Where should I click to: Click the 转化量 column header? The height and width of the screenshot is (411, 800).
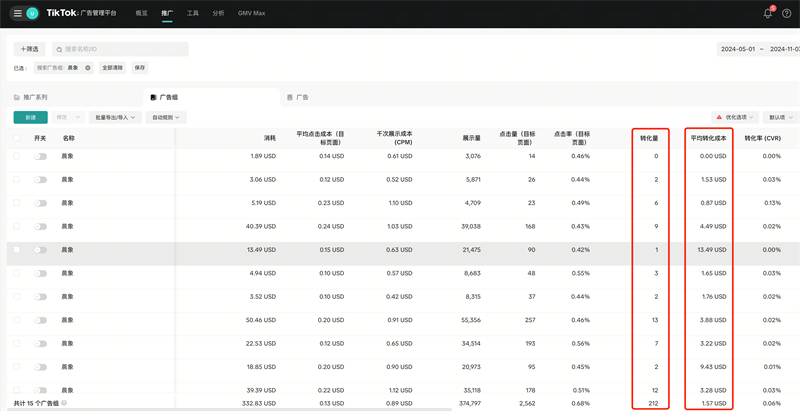coord(649,138)
